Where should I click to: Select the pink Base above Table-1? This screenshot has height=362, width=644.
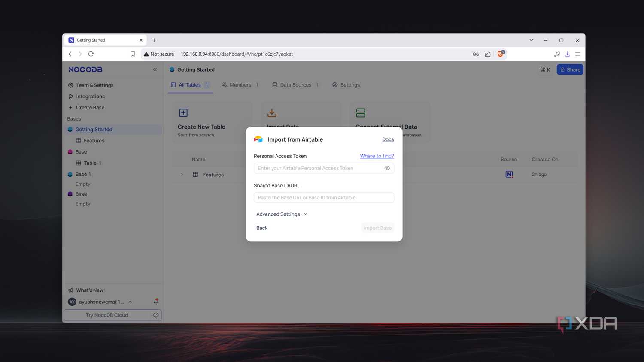tap(81, 152)
